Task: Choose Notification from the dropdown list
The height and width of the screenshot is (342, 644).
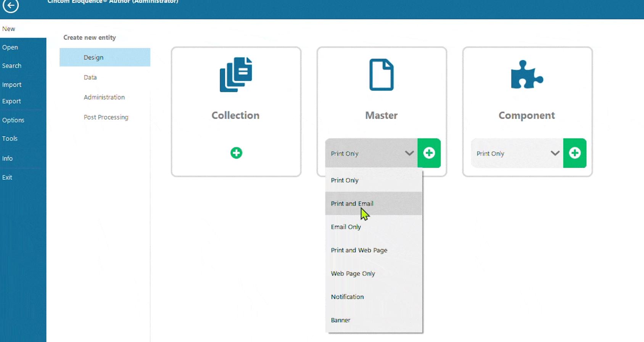Action: tap(347, 297)
